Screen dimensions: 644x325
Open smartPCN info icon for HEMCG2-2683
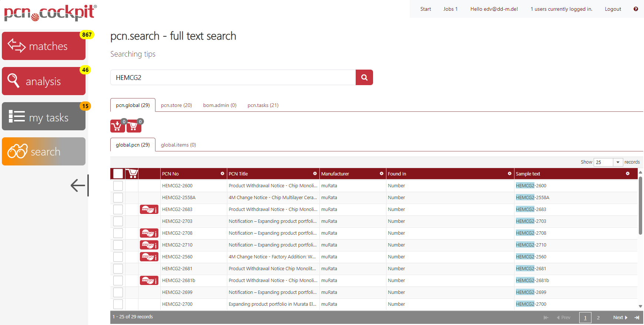coord(149,210)
